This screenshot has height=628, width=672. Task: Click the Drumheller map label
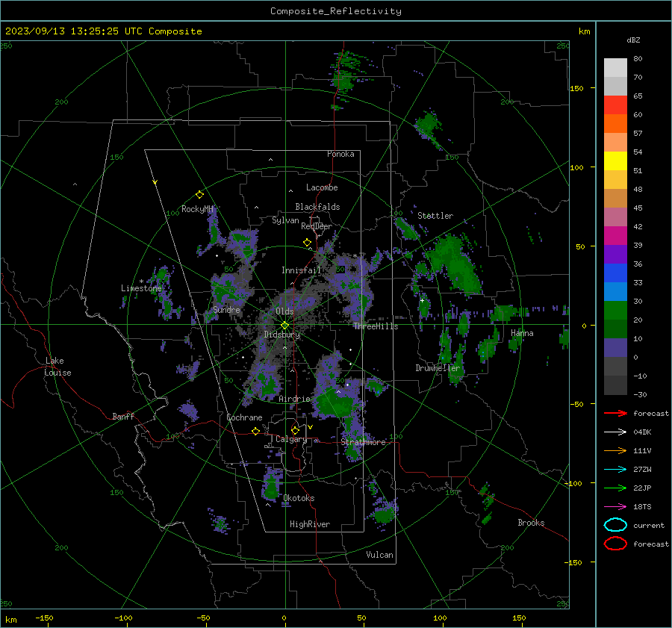tap(438, 368)
